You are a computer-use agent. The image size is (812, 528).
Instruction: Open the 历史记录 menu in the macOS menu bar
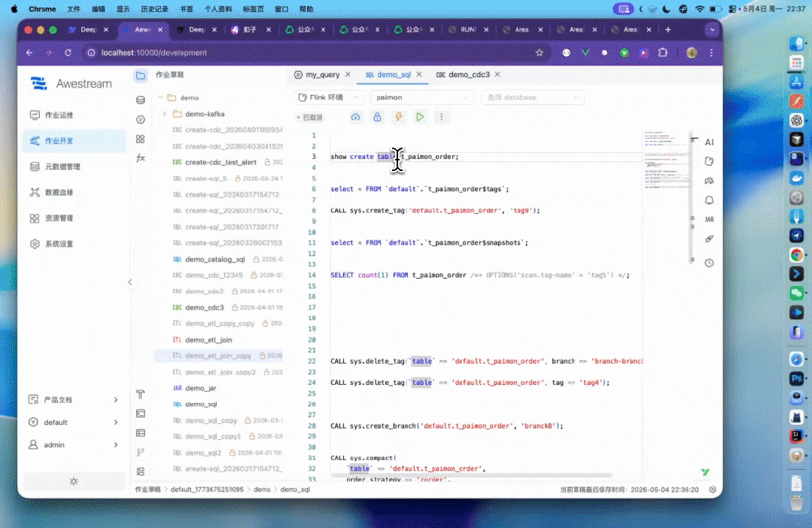click(x=154, y=9)
